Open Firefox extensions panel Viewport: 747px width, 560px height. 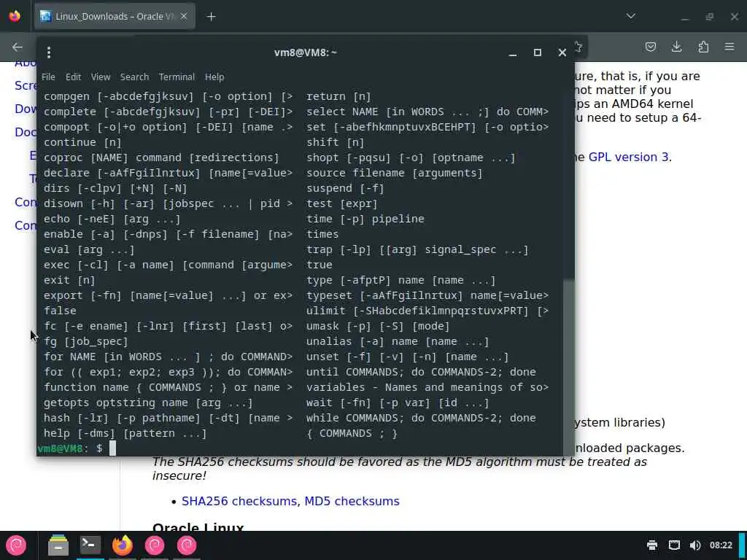click(703, 47)
